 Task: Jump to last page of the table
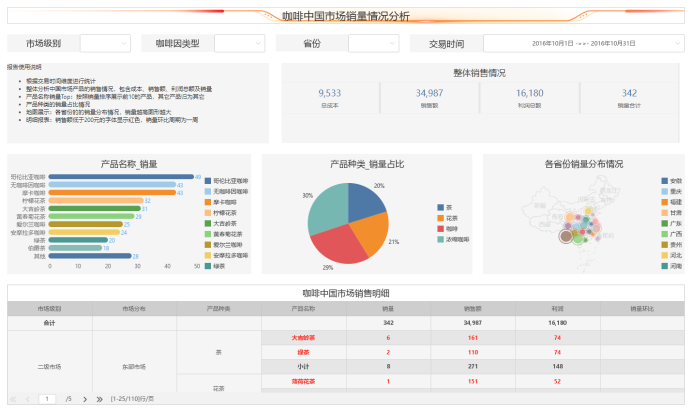[99, 398]
